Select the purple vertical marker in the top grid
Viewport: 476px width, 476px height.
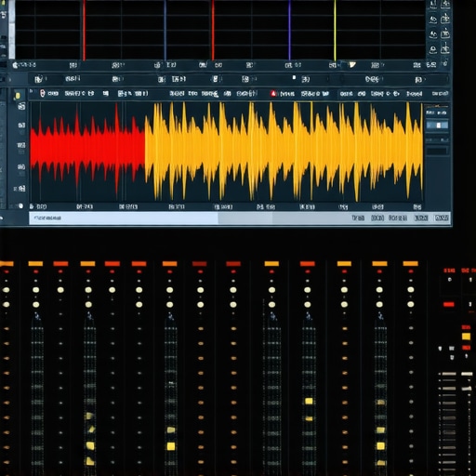289,30
